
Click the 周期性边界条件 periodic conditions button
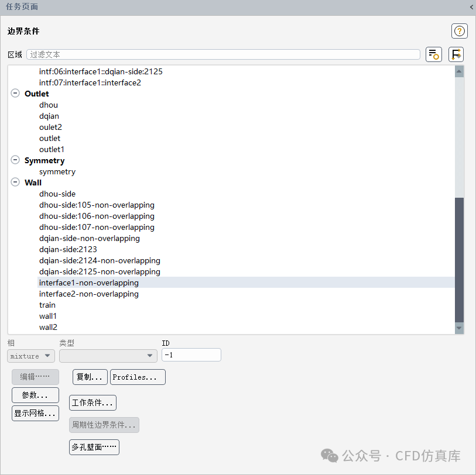[x=104, y=425]
